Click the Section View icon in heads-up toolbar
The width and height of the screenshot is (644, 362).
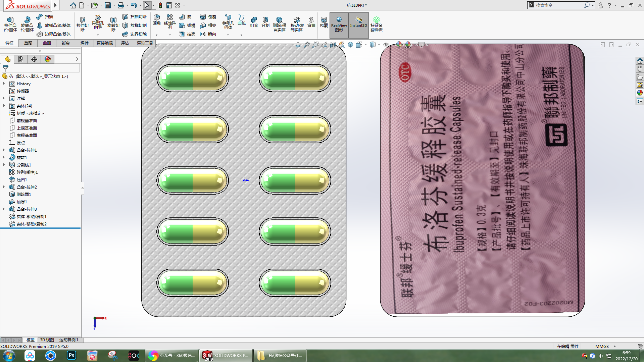coord(333,45)
